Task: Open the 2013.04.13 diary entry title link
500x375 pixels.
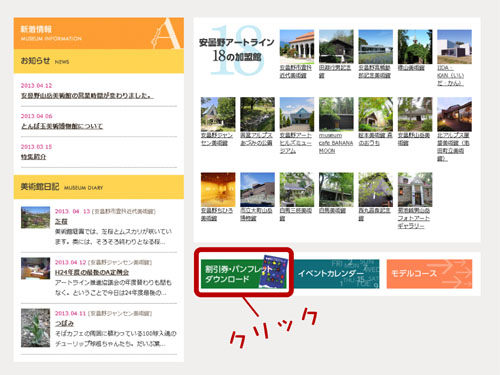Action: coord(61,221)
